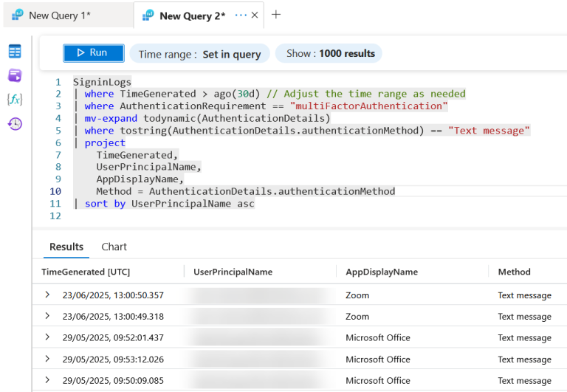Open the Show 1000 results selector
The width and height of the screenshot is (567, 392).
click(329, 53)
